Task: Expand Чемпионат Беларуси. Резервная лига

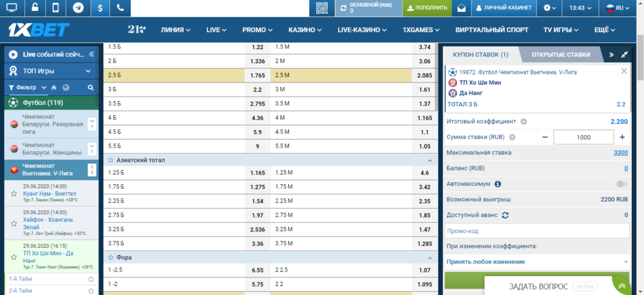Action: [x=92, y=124]
